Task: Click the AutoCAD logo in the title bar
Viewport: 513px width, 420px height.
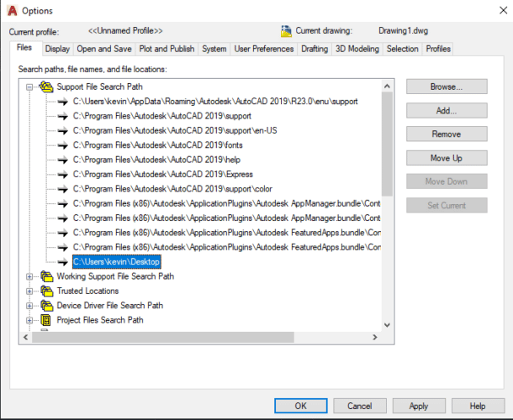Action: pos(12,11)
